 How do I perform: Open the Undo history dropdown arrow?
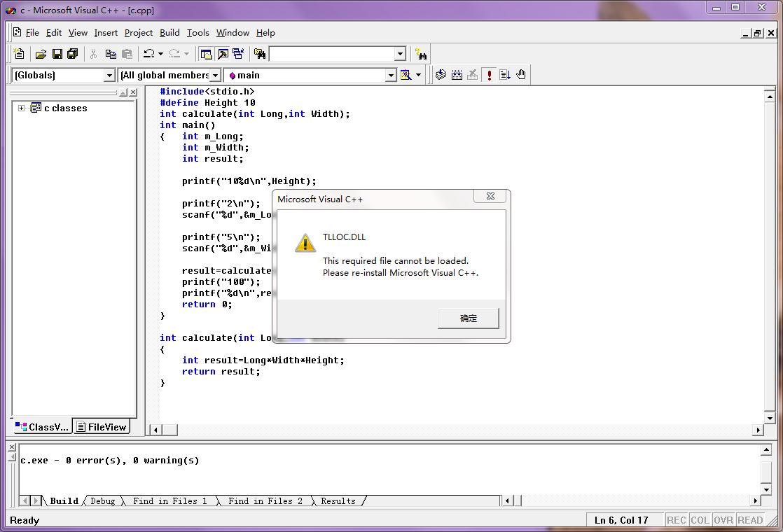pos(161,54)
